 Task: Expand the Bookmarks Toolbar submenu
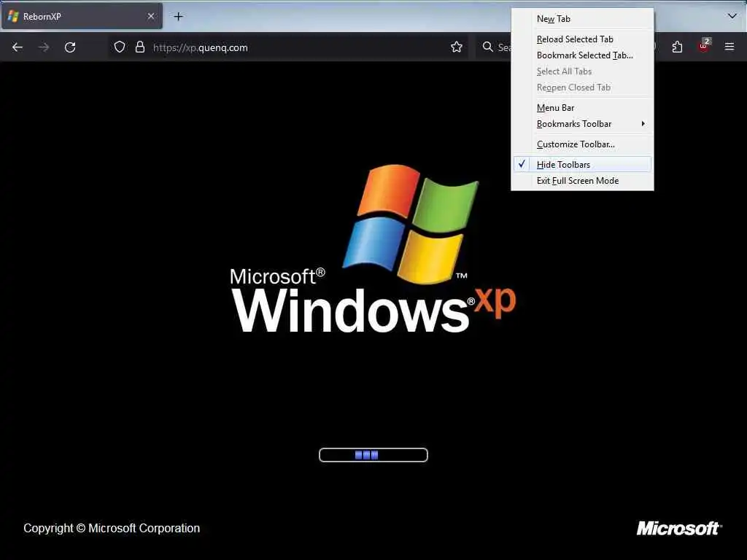tap(582, 124)
